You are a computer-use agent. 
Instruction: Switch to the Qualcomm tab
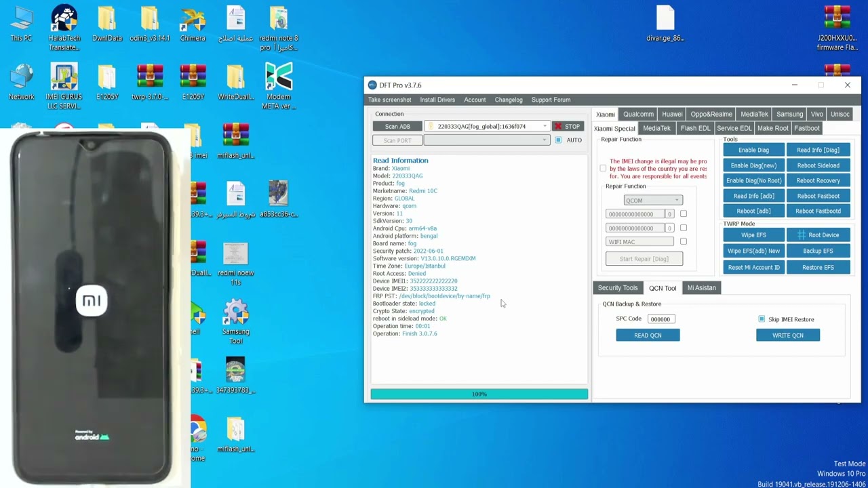(x=638, y=114)
